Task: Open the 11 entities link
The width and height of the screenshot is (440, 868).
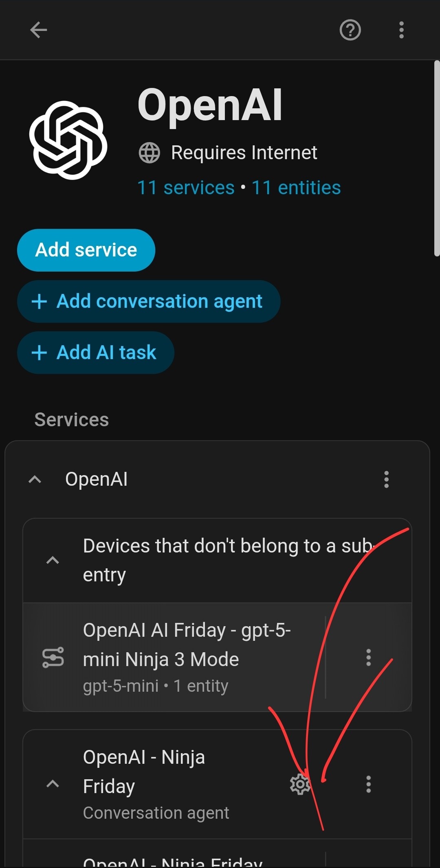Action: tap(296, 188)
